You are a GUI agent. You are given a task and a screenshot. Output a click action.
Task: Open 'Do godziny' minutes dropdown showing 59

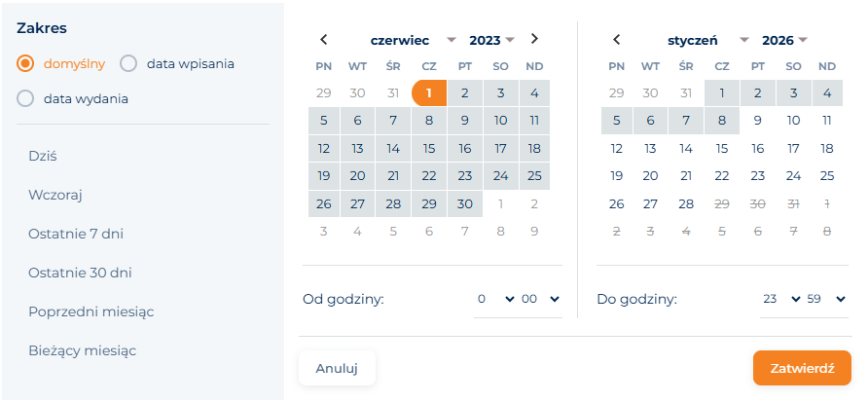click(827, 299)
